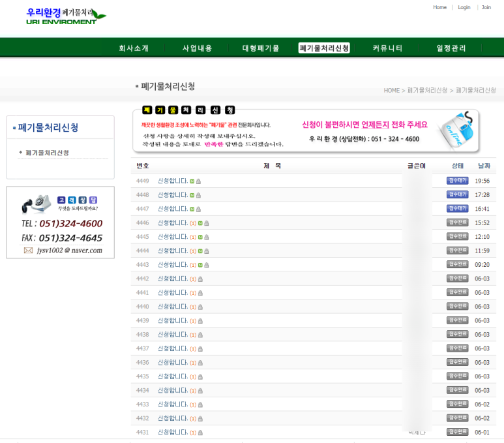Click the lock icon on post 4440
This screenshot has width=504, height=443.
click(x=200, y=307)
